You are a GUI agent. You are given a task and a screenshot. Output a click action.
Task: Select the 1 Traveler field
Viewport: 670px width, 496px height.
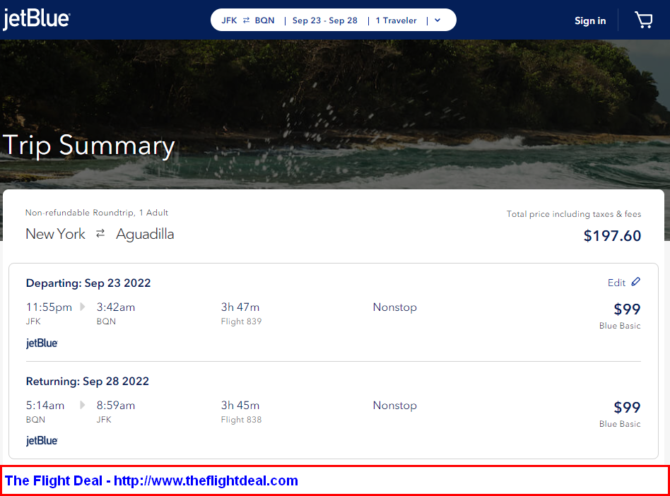pos(396,21)
